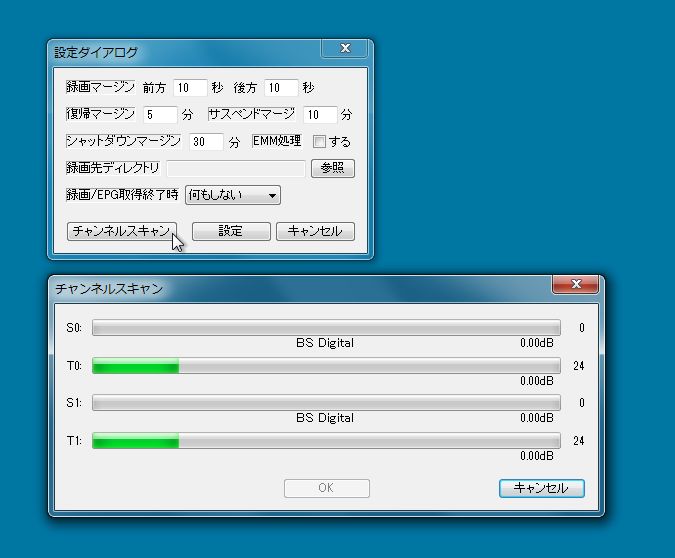Click the 0.00dB reading under S1
This screenshot has height=558, width=675.
[537, 418]
